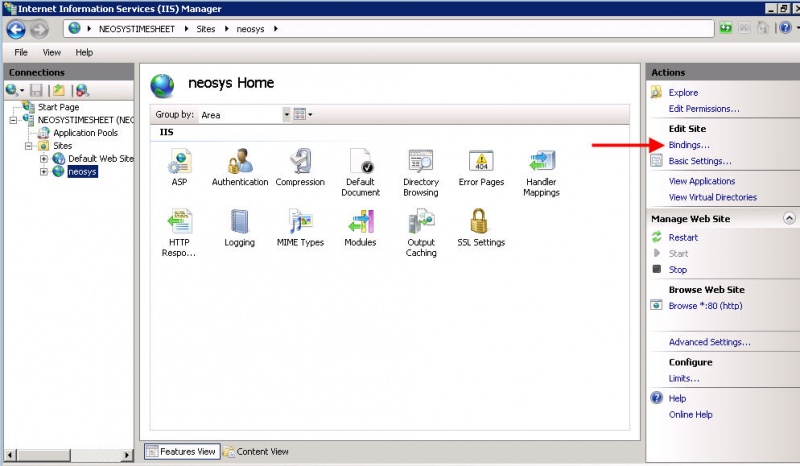The width and height of the screenshot is (800, 466).
Task: Open the Authentication feature
Action: pos(240,167)
